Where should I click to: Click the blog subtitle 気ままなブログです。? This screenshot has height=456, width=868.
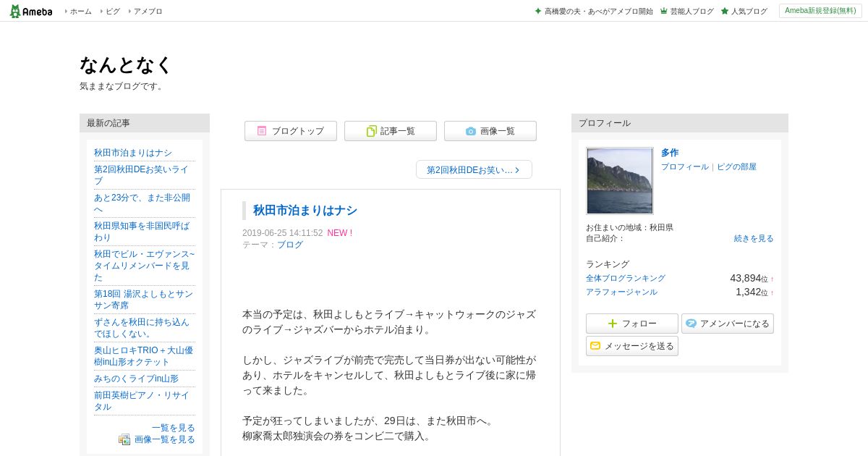(123, 86)
